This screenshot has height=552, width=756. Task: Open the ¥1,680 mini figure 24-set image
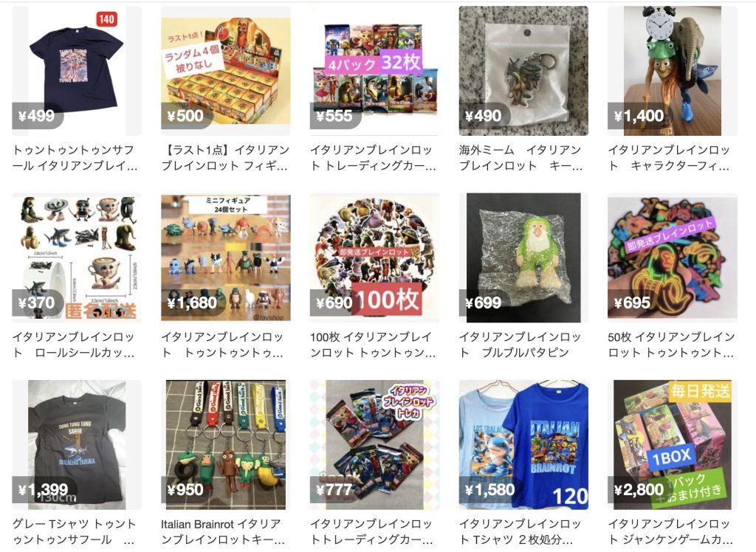click(226, 258)
